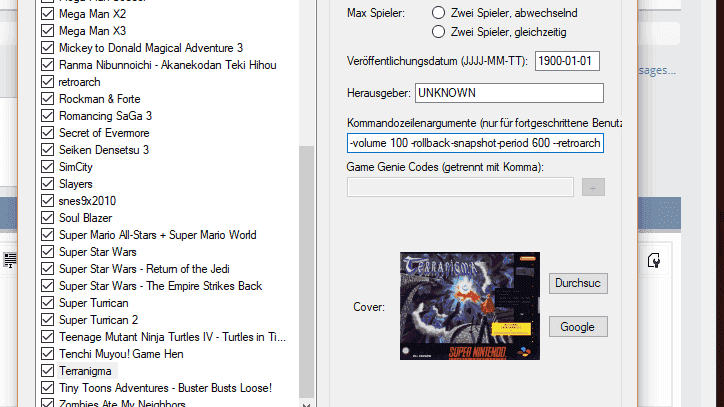Uncheck the Super Turrican checkbox
This screenshot has height=407, width=724.
pyautogui.click(x=48, y=303)
